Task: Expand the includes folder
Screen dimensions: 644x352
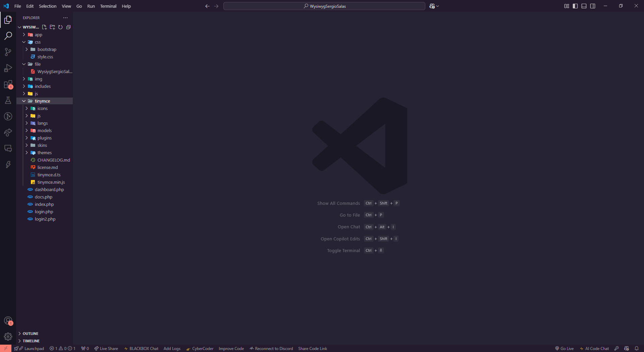Action: (x=45, y=86)
